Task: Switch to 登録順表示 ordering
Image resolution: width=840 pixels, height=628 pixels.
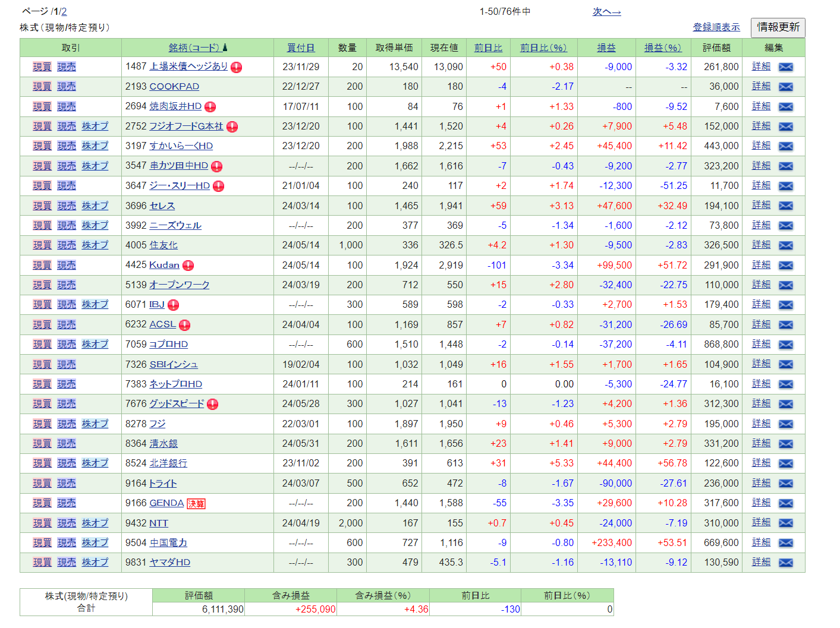Action: (716, 27)
